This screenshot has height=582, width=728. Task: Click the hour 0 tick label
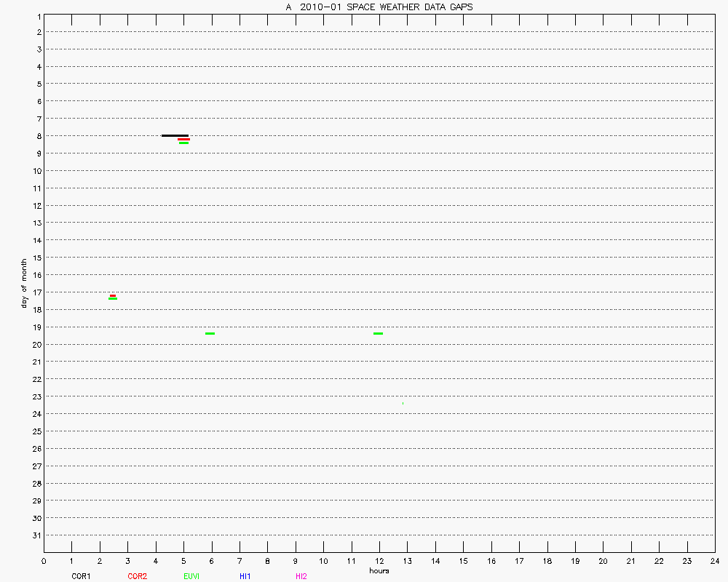pyautogui.click(x=44, y=561)
